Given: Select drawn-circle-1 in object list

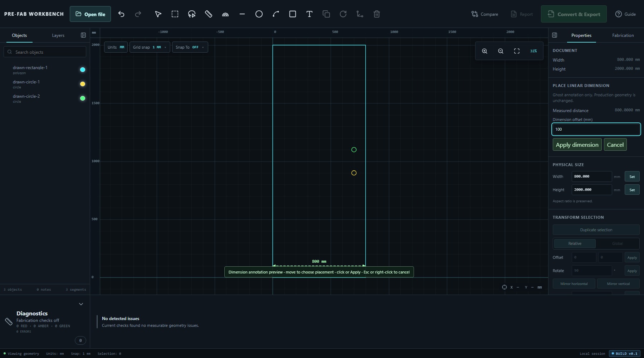Looking at the screenshot, I should coord(45,84).
